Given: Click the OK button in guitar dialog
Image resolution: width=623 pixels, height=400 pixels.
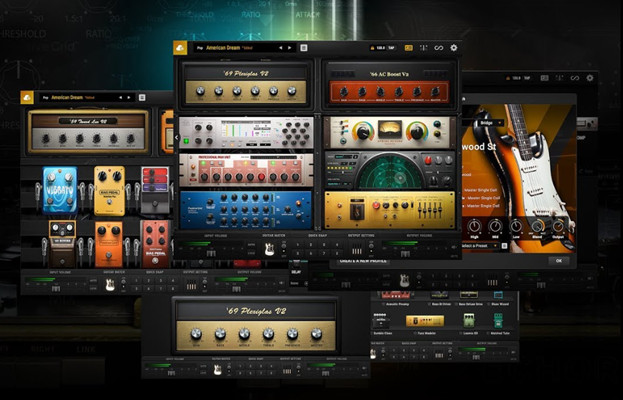Looking at the screenshot, I should tap(559, 261).
